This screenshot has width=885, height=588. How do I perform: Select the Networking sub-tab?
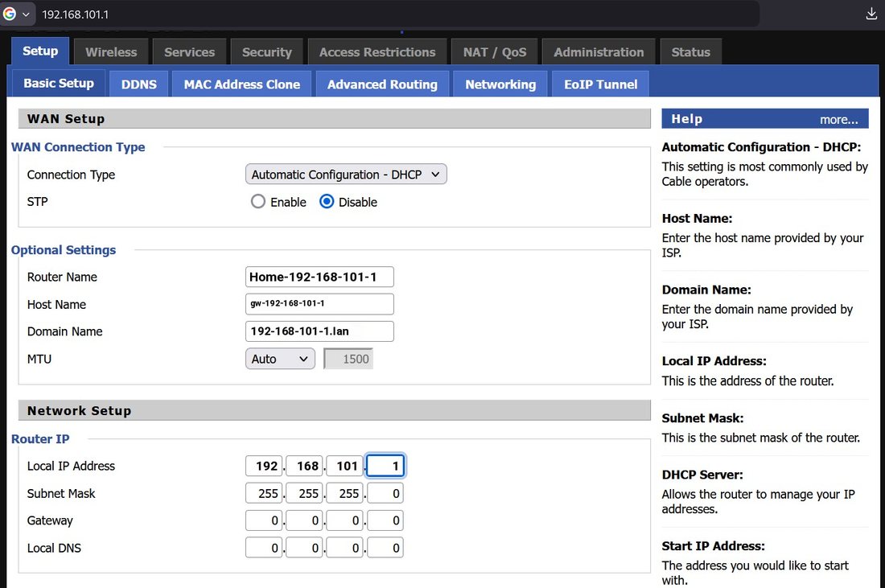(x=500, y=84)
